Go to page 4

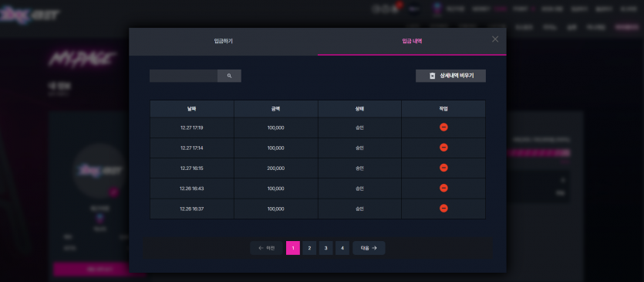point(342,248)
